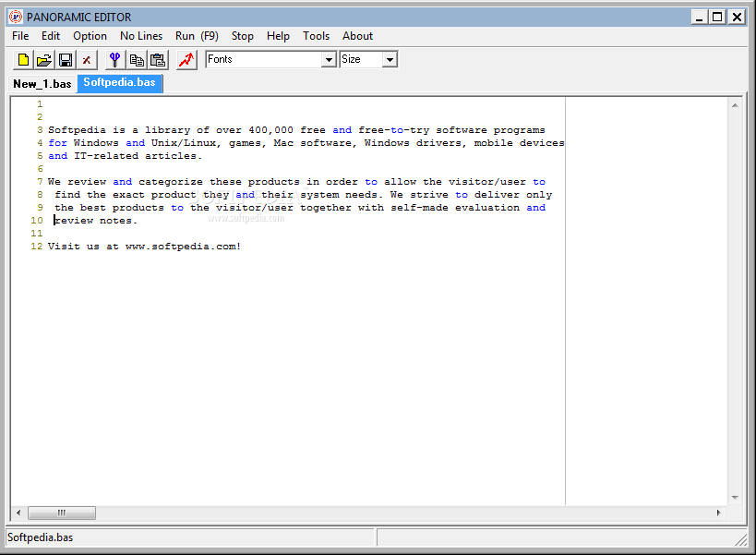This screenshot has width=756, height=555.
Task: Click Stop in the menu bar
Action: pos(243,36)
